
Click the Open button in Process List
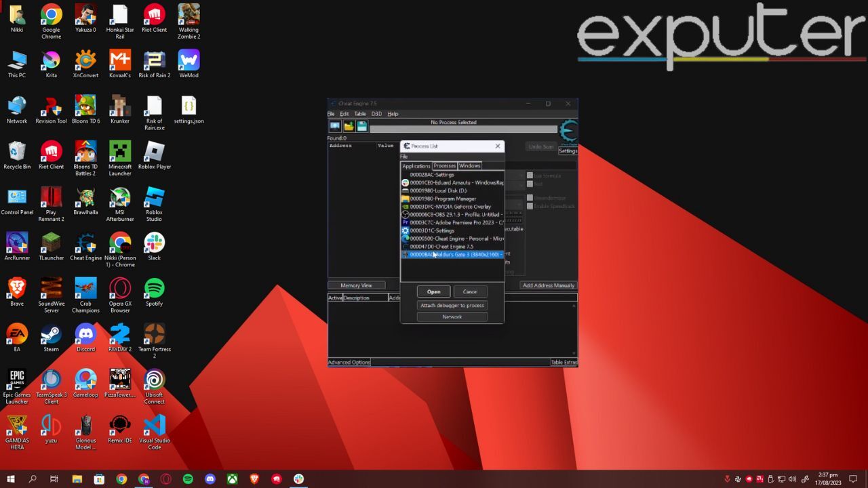tap(433, 291)
